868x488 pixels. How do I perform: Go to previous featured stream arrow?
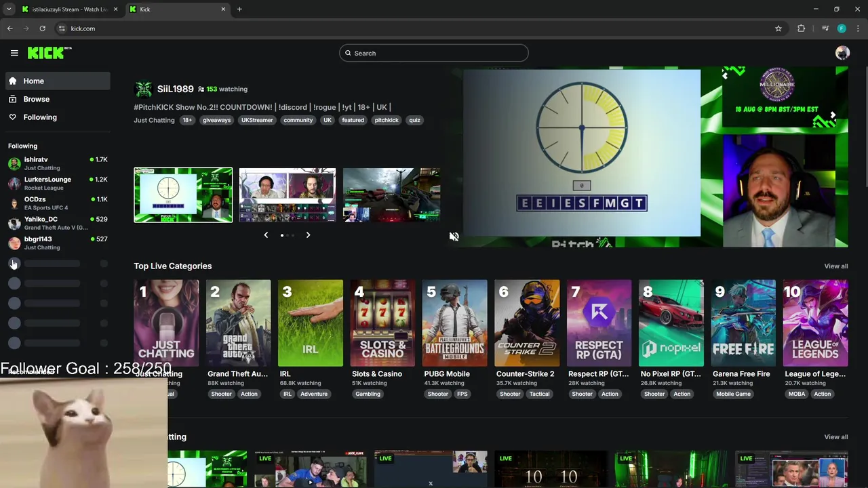(x=266, y=235)
